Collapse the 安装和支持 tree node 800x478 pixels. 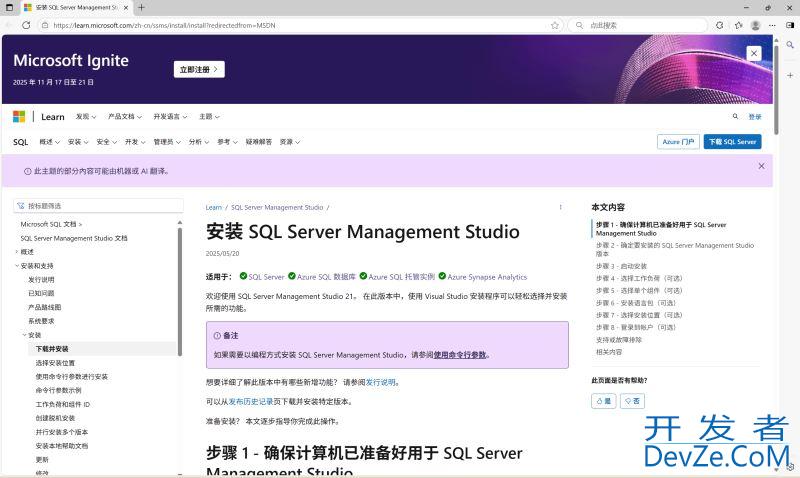[x=16, y=266]
